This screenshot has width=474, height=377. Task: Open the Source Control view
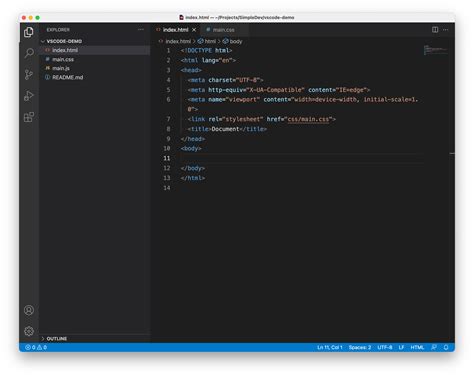point(29,74)
